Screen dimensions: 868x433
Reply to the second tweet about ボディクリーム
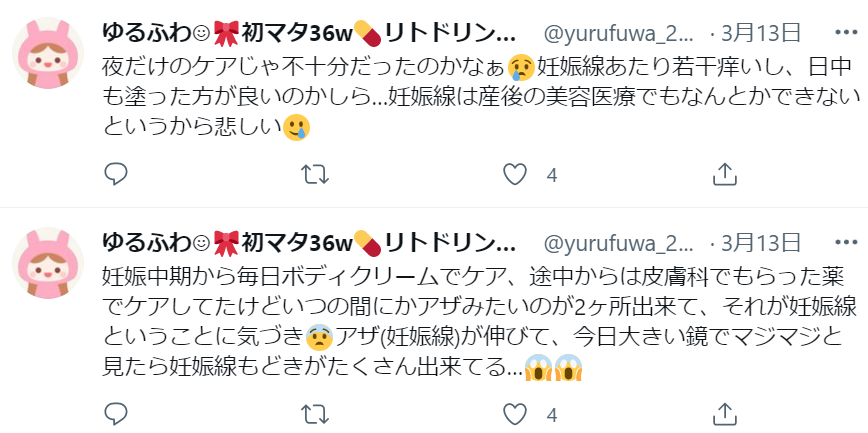pos(116,414)
